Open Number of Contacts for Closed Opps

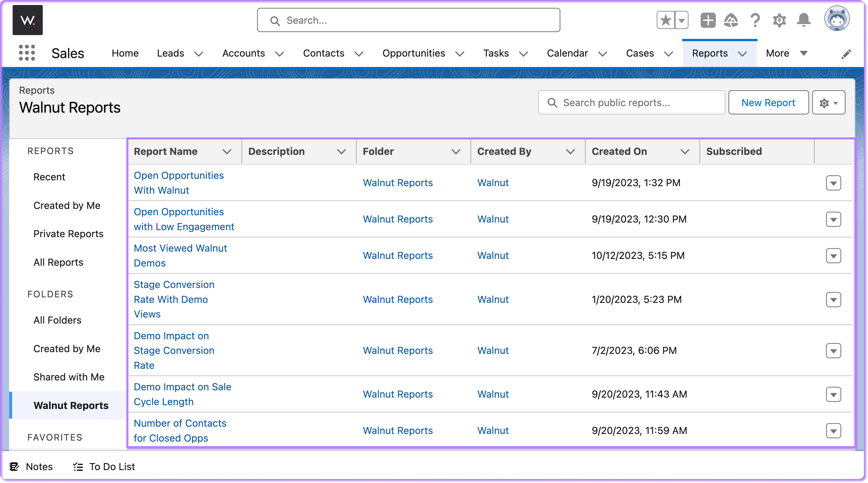pyautogui.click(x=180, y=430)
